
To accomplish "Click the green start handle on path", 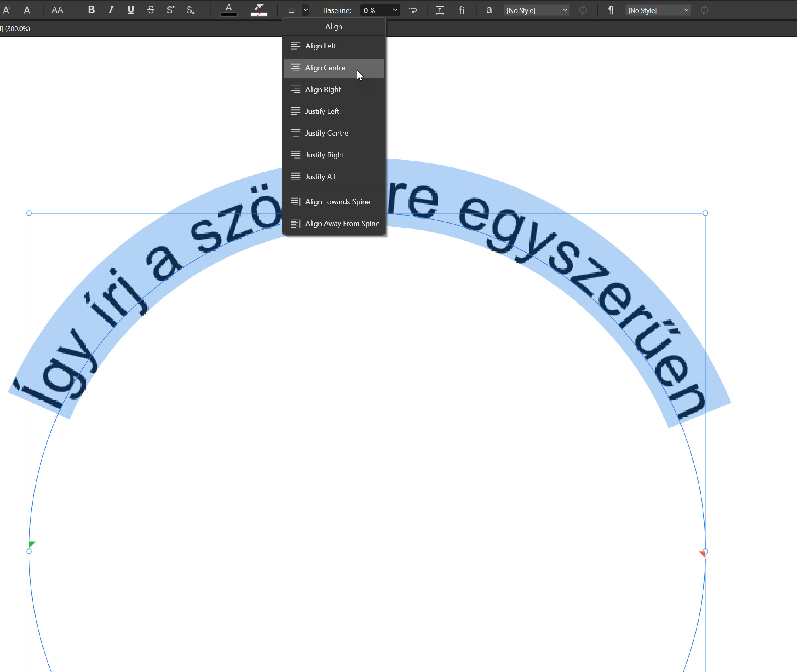I will [32, 544].
